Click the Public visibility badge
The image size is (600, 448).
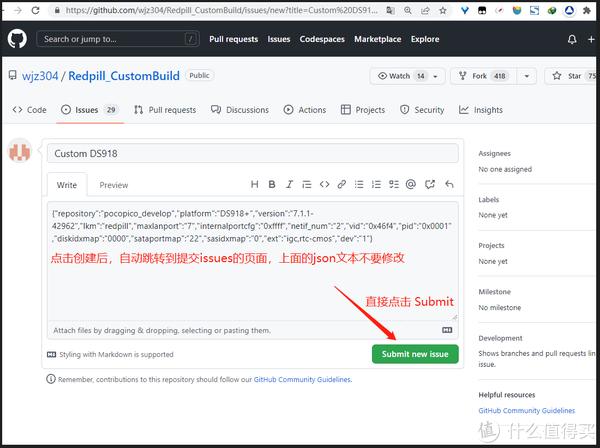point(199,75)
